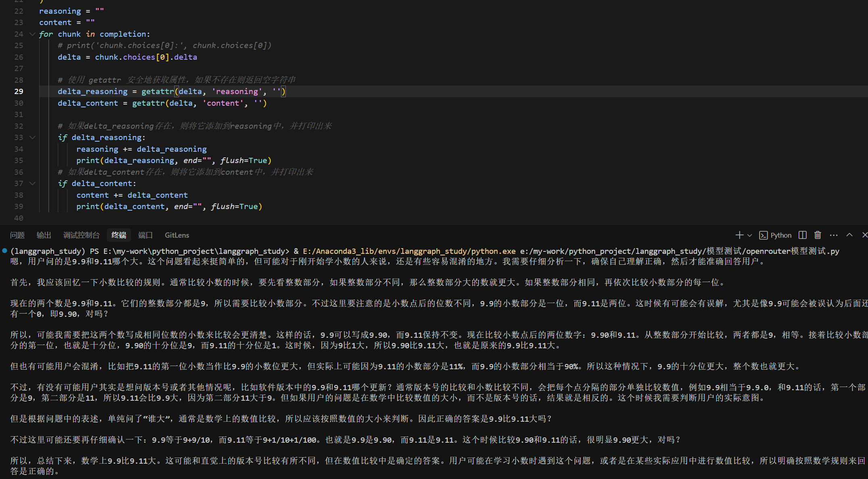Click line number 40 in the gutter

(19, 218)
